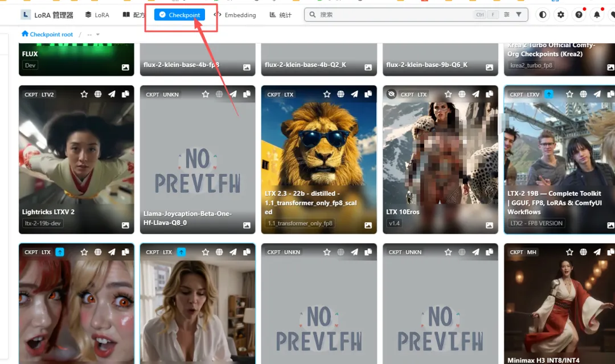
Task: Click image icon on LTX 2.3 22b distilled card
Action: (368, 225)
